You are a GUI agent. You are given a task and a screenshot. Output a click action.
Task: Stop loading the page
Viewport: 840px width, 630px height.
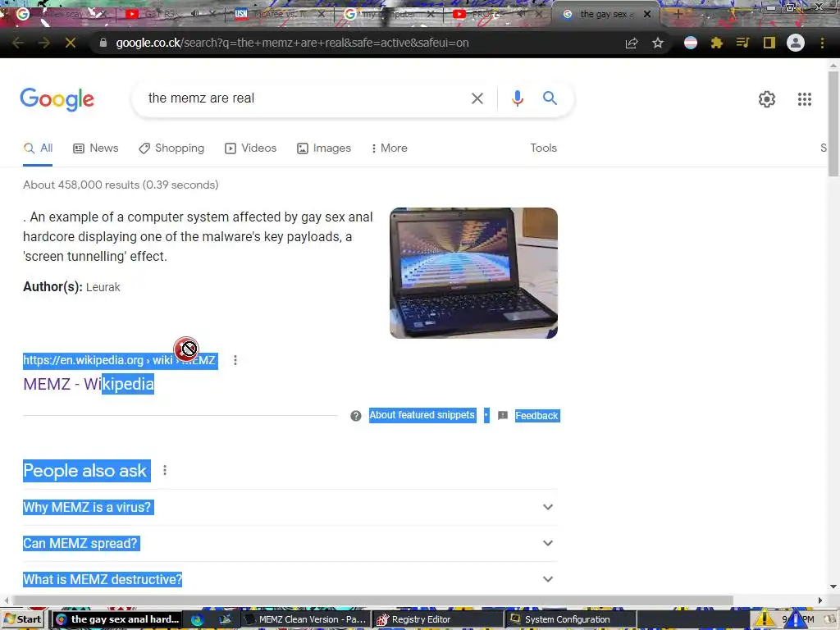(71, 43)
